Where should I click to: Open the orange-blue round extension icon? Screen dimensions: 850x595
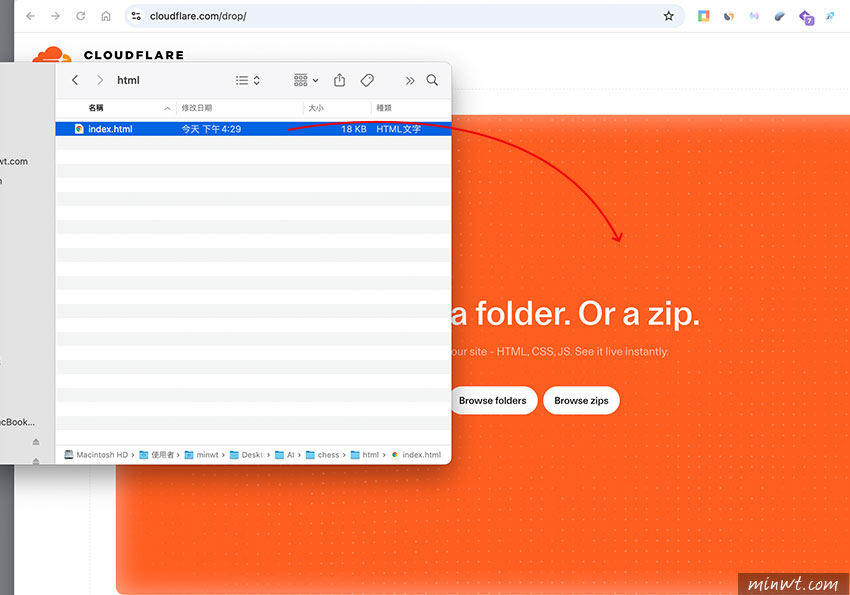[729, 16]
